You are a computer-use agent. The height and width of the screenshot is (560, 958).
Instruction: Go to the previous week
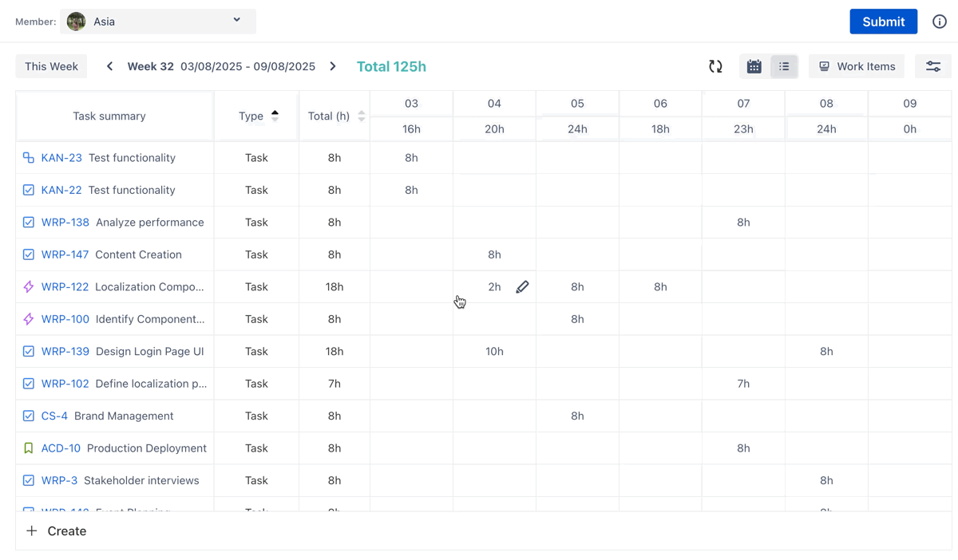[110, 66]
